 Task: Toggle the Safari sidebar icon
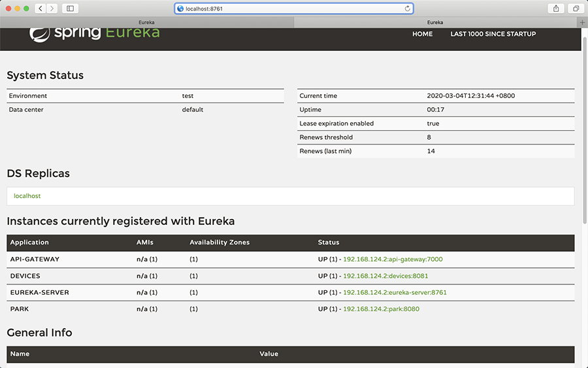(71, 8)
